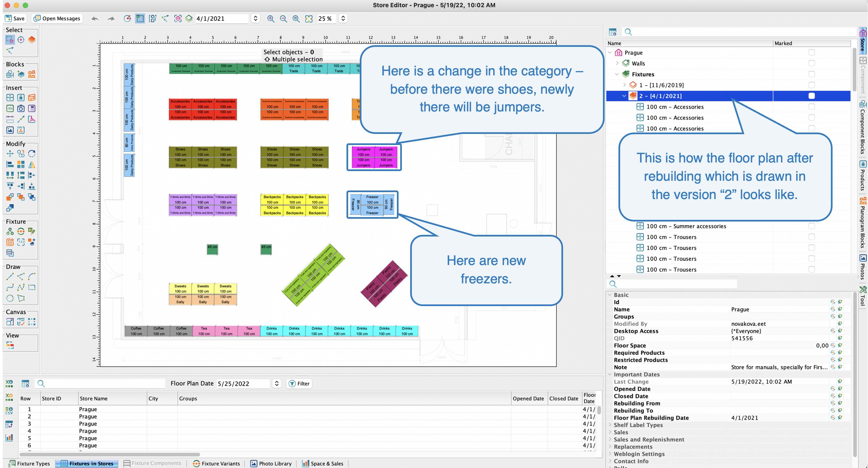Viewport: 868px width, 468px height.
Task: Expand version 1 - [11/6/2019] node
Action: [x=624, y=85]
